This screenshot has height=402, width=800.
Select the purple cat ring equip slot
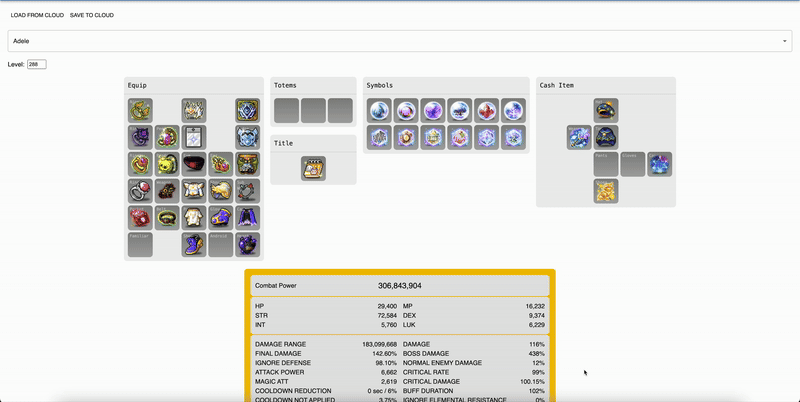[140, 138]
